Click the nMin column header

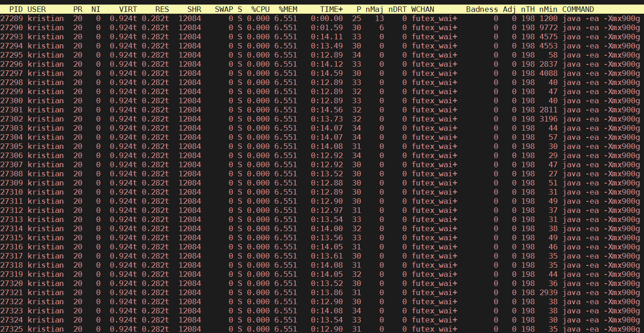(x=548, y=9)
